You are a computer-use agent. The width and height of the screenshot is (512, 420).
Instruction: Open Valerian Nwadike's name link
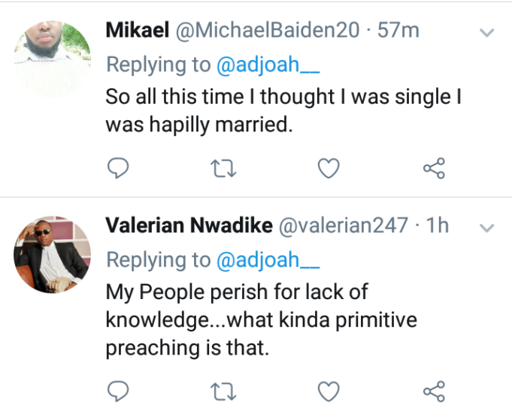click(x=189, y=226)
